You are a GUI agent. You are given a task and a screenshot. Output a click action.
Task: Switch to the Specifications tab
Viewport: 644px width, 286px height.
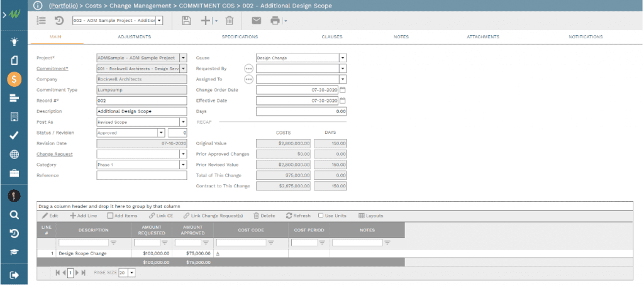click(240, 37)
